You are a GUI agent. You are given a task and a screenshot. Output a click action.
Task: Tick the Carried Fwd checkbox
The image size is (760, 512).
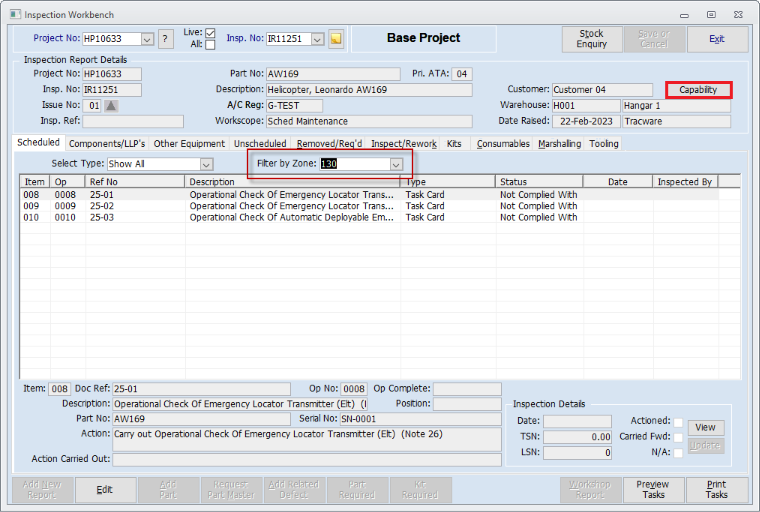pos(679,437)
